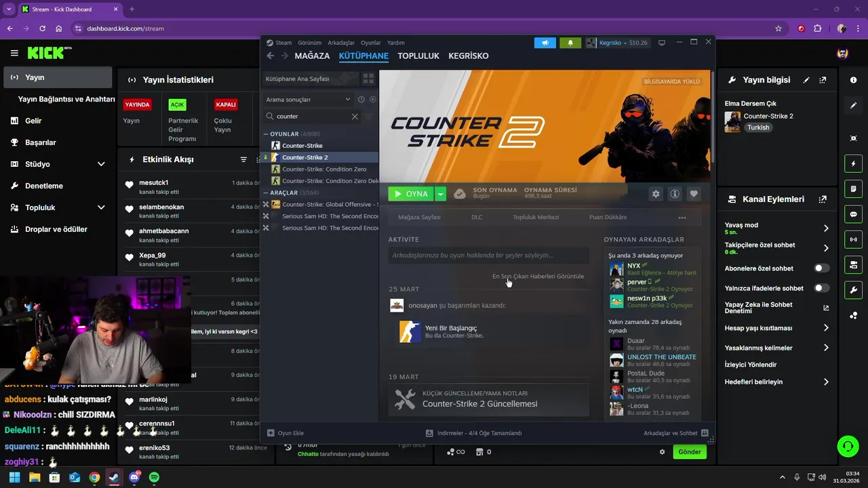Open Arkadaşlar ve Sohbet
The width and height of the screenshot is (868, 488).
676,433
